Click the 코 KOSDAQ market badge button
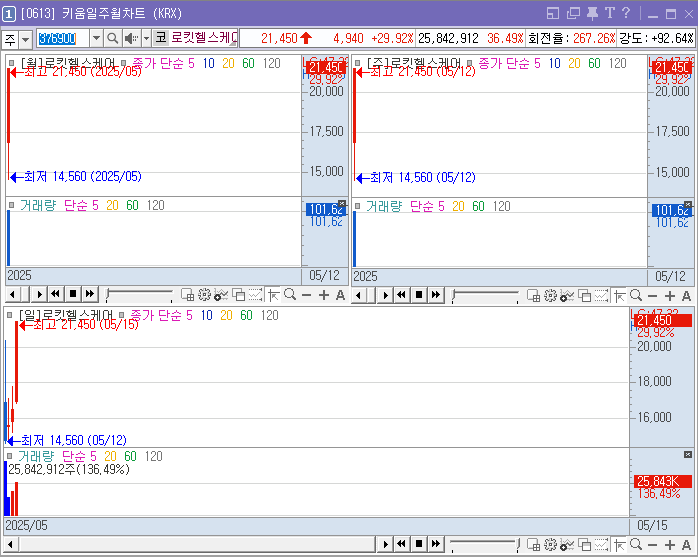This screenshot has width=698, height=557. point(161,38)
